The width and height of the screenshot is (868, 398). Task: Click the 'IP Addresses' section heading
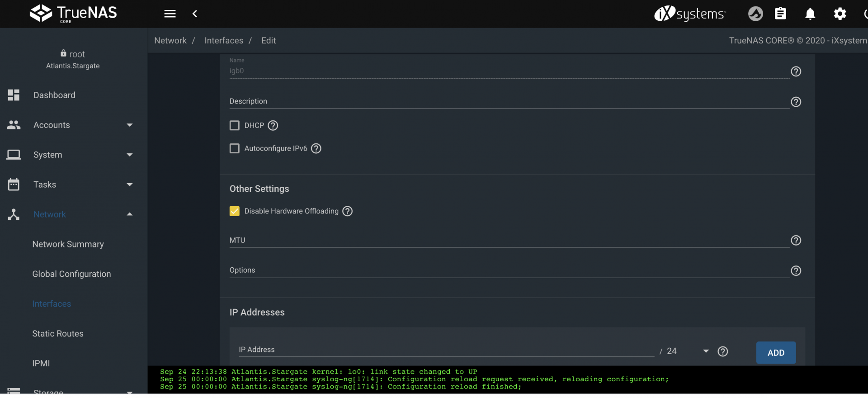tap(257, 313)
